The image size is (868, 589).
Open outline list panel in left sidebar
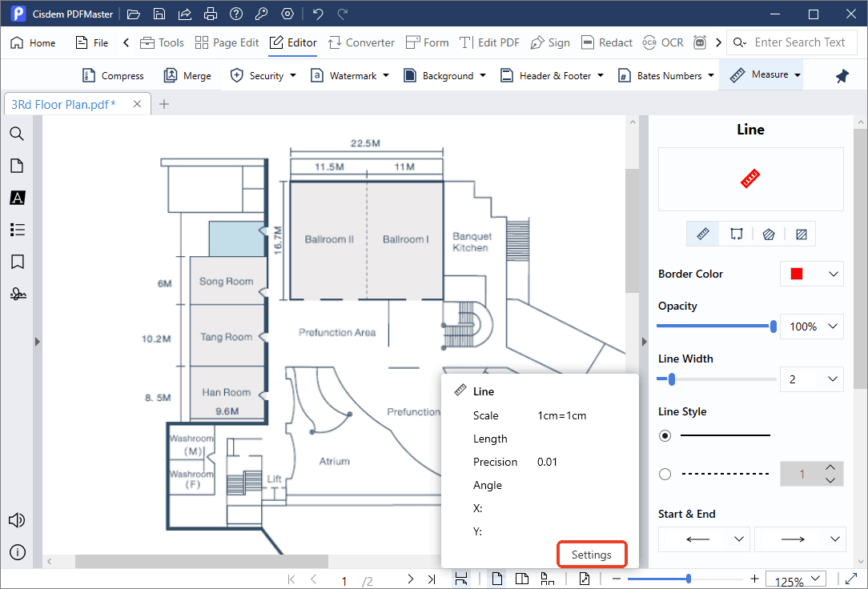pyautogui.click(x=17, y=230)
